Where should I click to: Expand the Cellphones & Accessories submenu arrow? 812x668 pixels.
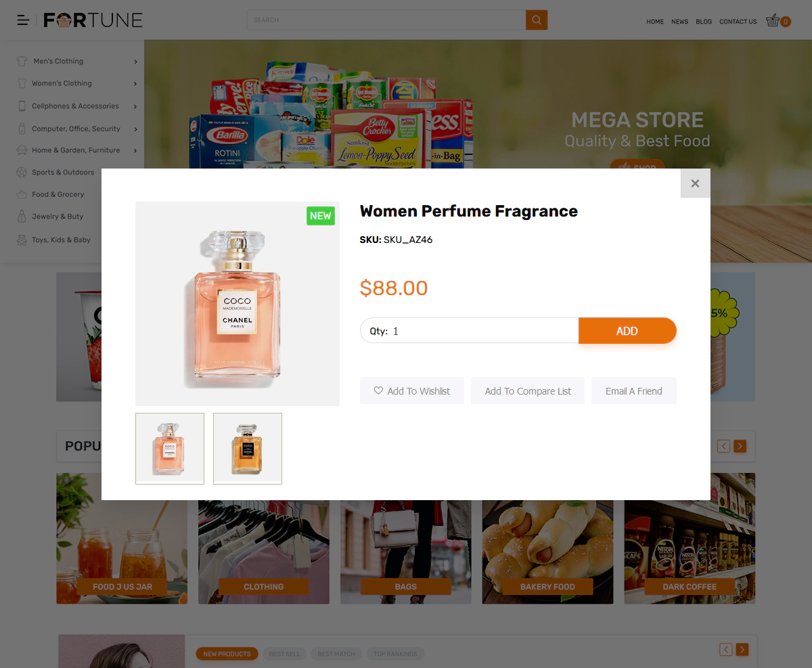[x=135, y=106]
